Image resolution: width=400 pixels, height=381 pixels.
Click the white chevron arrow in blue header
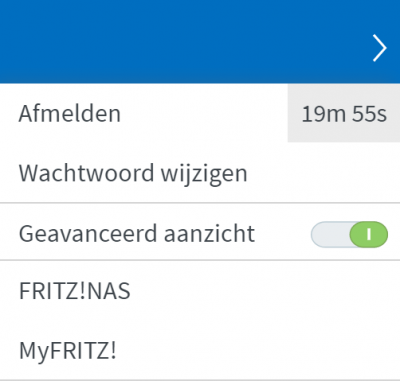pyautogui.click(x=380, y=48)
